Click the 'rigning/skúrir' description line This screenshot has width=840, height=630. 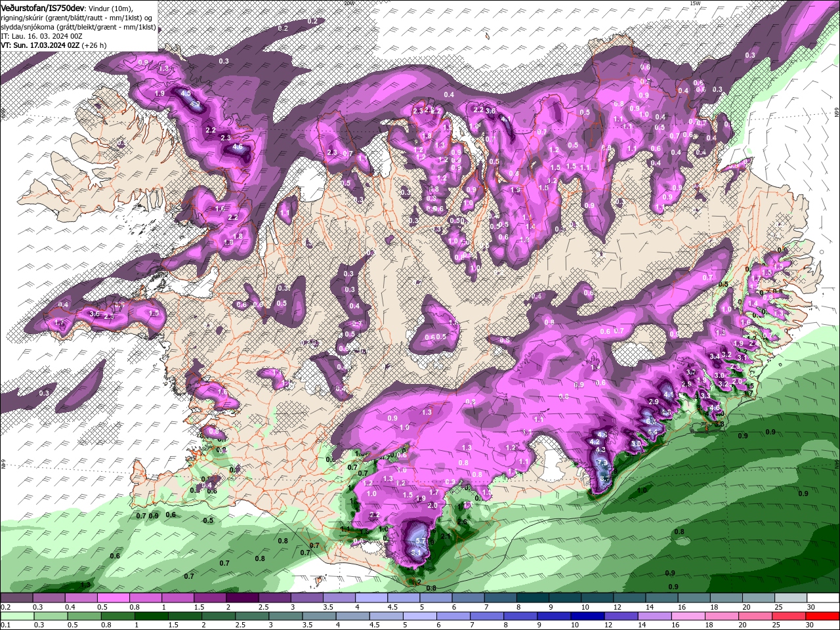pyautogui.click(x=75, y=18)
